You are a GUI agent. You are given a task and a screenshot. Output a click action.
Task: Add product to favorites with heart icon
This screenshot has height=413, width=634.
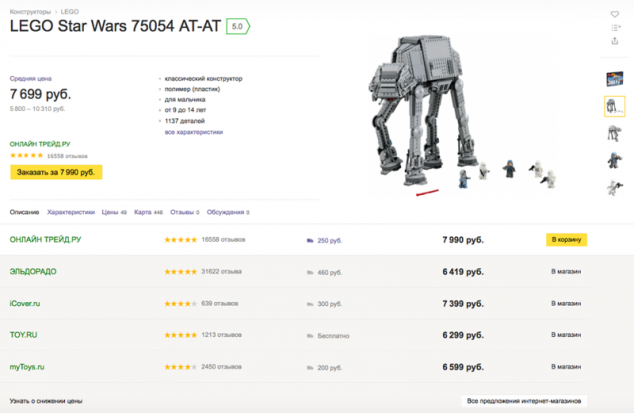click(x=614, y=14)
